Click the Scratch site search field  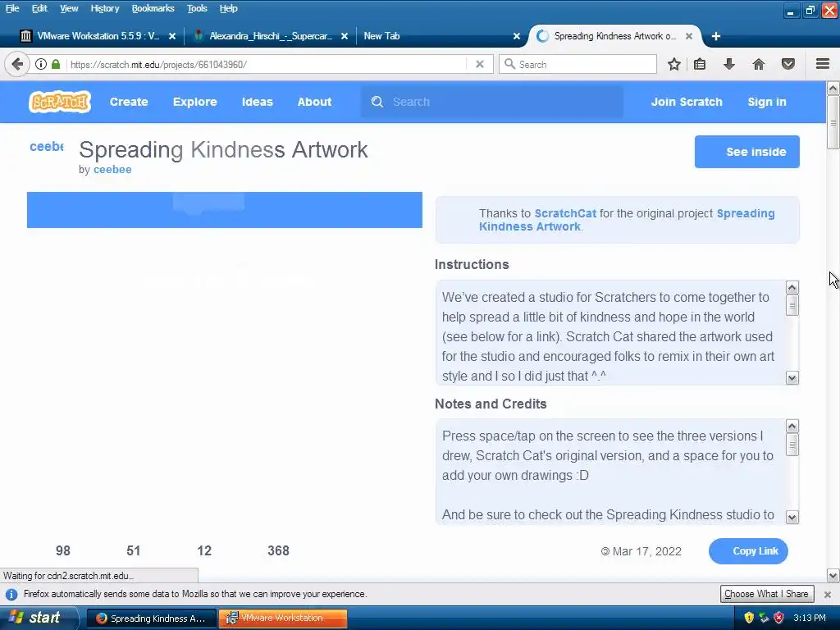(492, 102)
